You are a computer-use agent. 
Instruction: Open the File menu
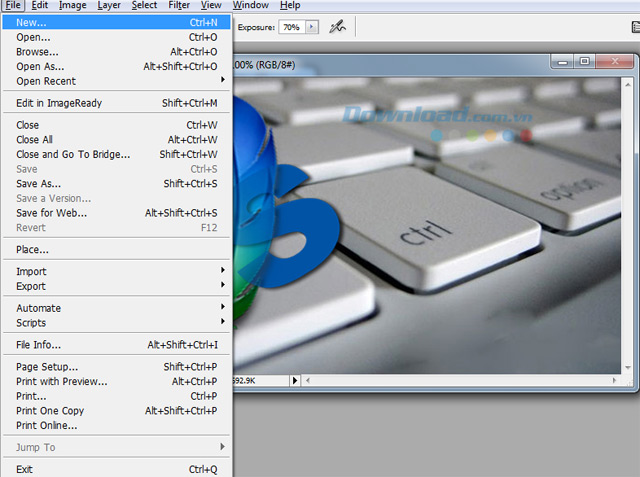(13, 5)
